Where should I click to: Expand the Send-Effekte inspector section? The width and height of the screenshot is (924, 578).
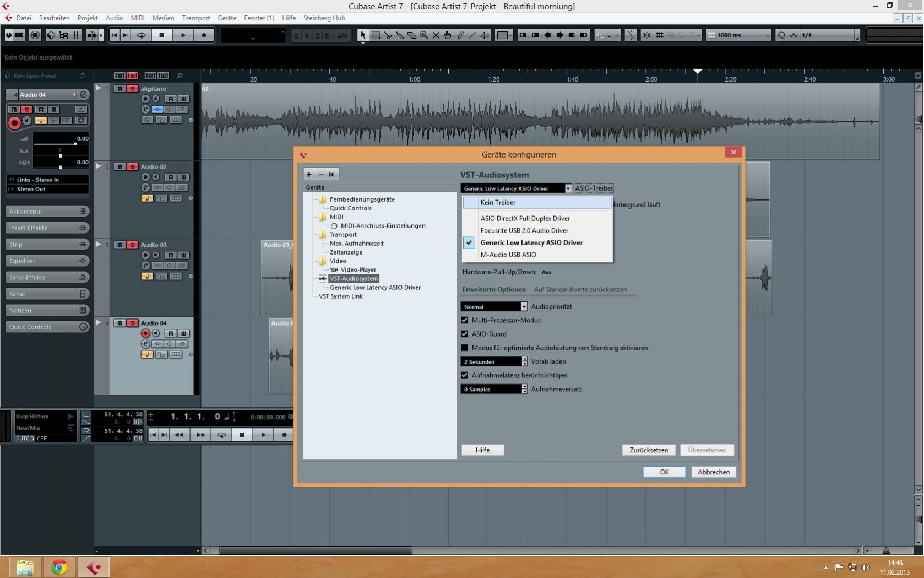coord(47,277)
